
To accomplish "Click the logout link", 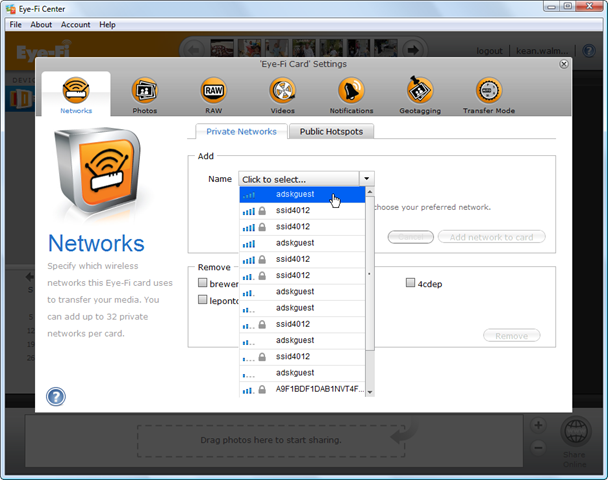I will [489, 50].
